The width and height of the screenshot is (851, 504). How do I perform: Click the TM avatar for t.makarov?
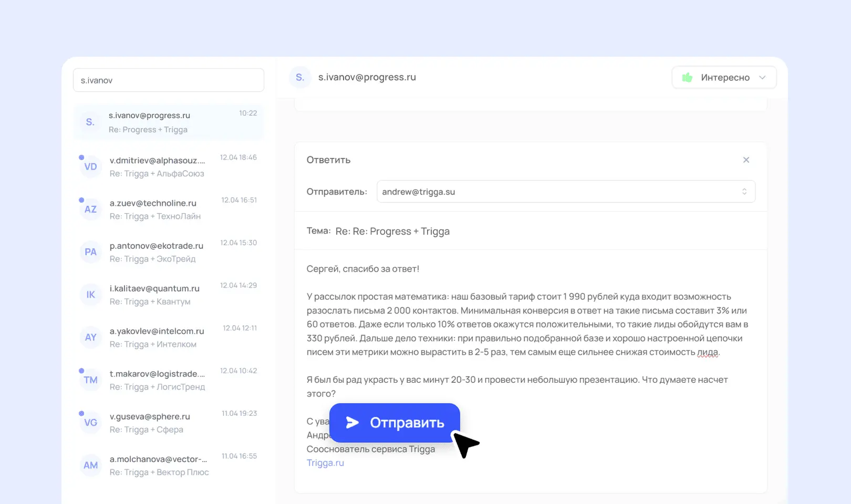pyautogui.click(x=90, y=380)
